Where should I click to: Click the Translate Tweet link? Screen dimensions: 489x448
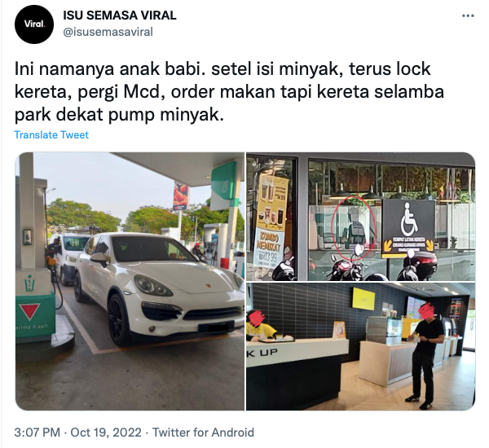click(x=51, y=134)
